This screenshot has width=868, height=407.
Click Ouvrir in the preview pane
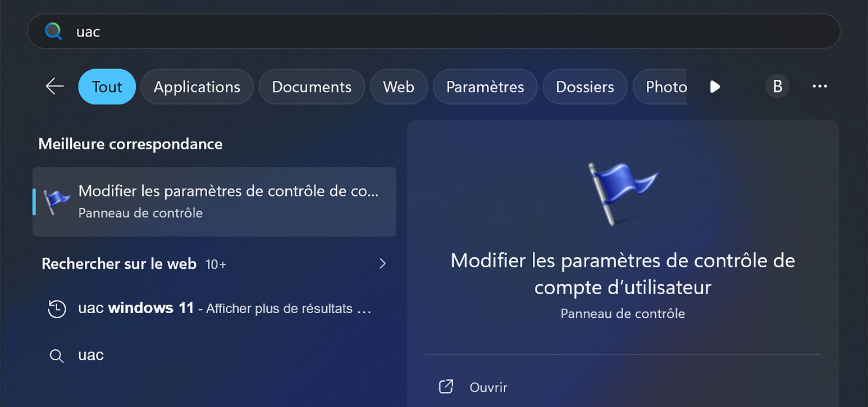tap(488, 387)
